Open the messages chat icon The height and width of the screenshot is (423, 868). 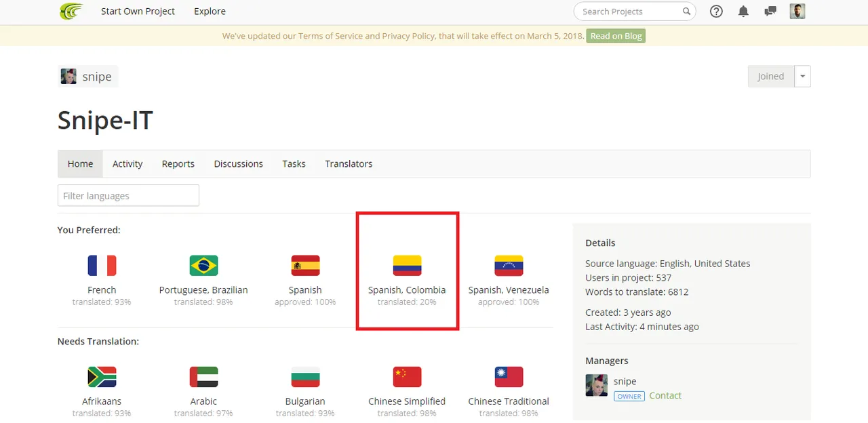pos(770,12)
